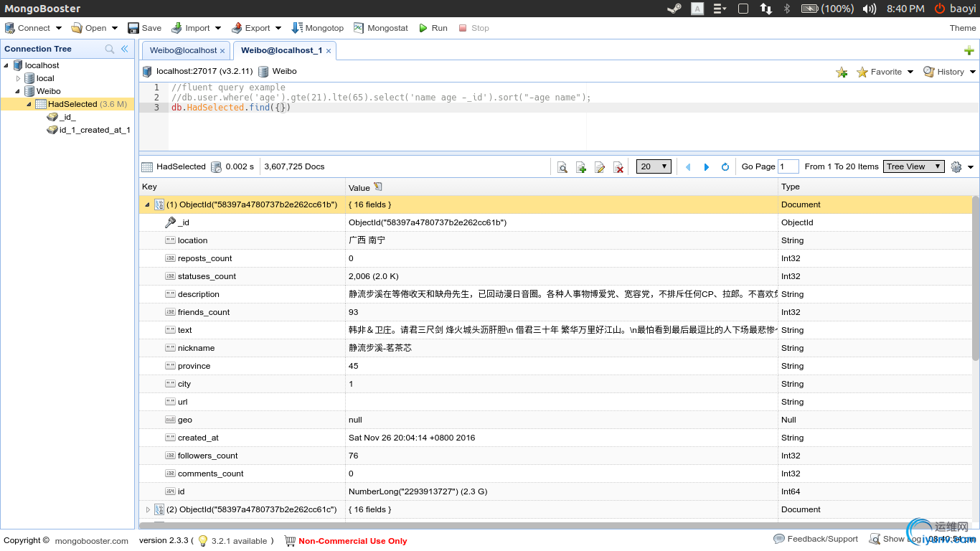Select the _id_ index

[x=67, y=117]
